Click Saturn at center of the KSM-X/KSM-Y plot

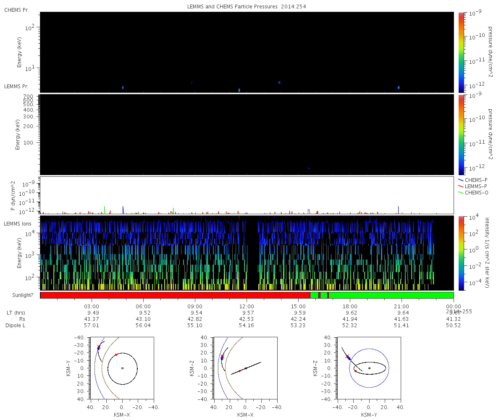pos(122,368)
